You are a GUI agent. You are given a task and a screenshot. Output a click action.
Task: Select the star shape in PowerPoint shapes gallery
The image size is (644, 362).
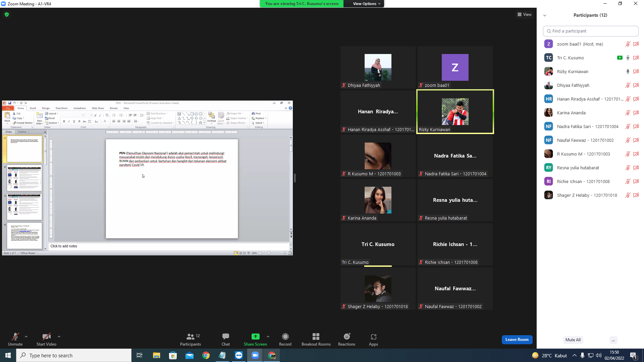(201, 123)
